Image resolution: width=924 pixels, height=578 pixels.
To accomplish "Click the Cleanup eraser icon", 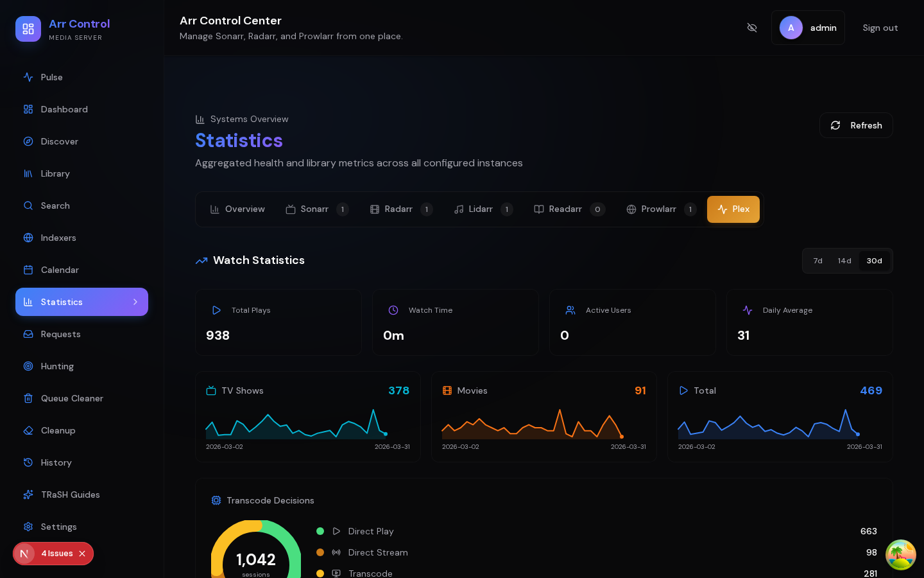I will [x=28, y=430].
